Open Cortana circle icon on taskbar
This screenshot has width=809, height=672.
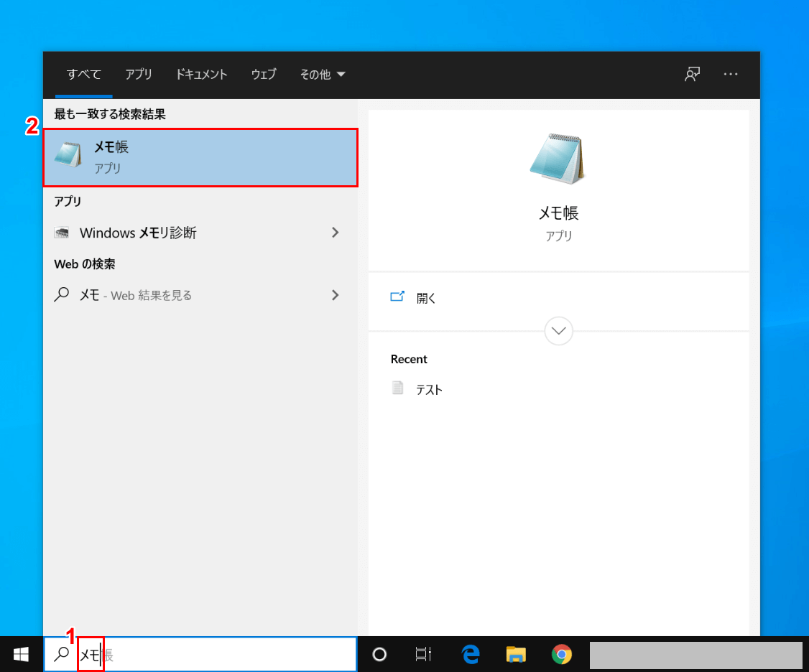pos(379,655)
